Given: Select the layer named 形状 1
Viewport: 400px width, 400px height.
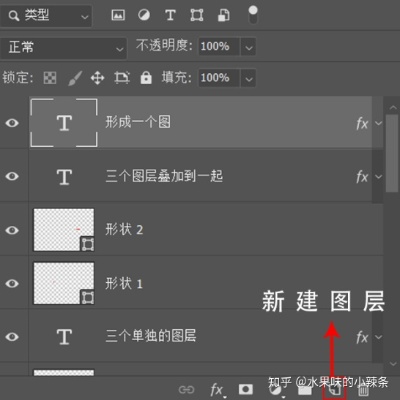Looking at the screenshot, I should point(124,283).
